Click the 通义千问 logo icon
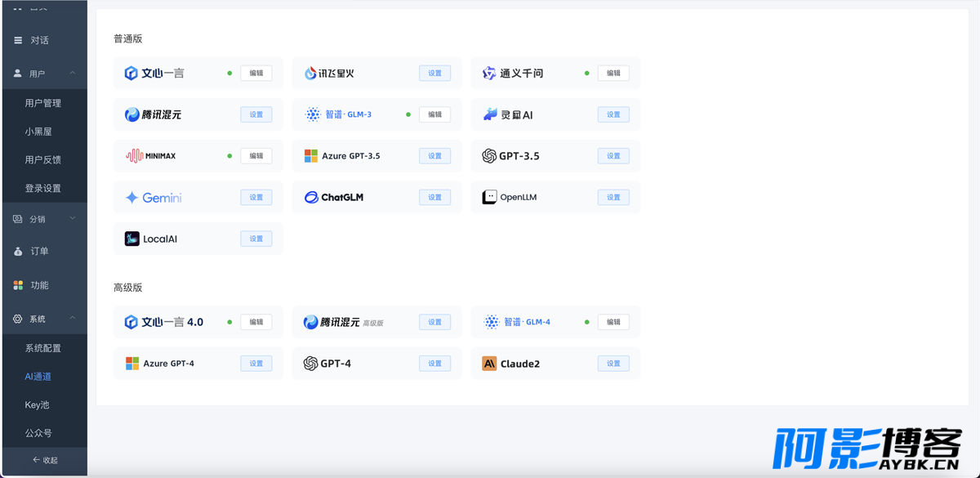This screenshot has width=980, height=478. click(x=489, y=74)
